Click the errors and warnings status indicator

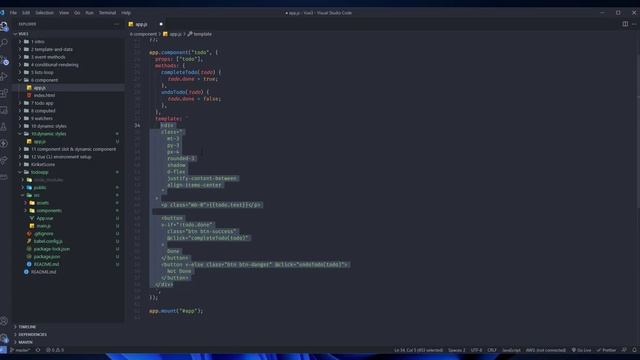coord(55,350)
